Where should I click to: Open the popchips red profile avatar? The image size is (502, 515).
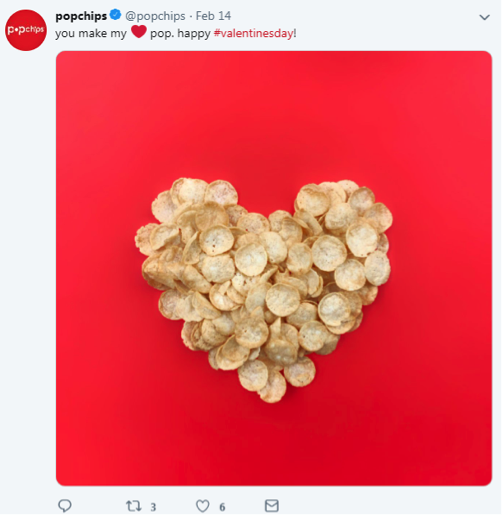(x=26, y=30)
